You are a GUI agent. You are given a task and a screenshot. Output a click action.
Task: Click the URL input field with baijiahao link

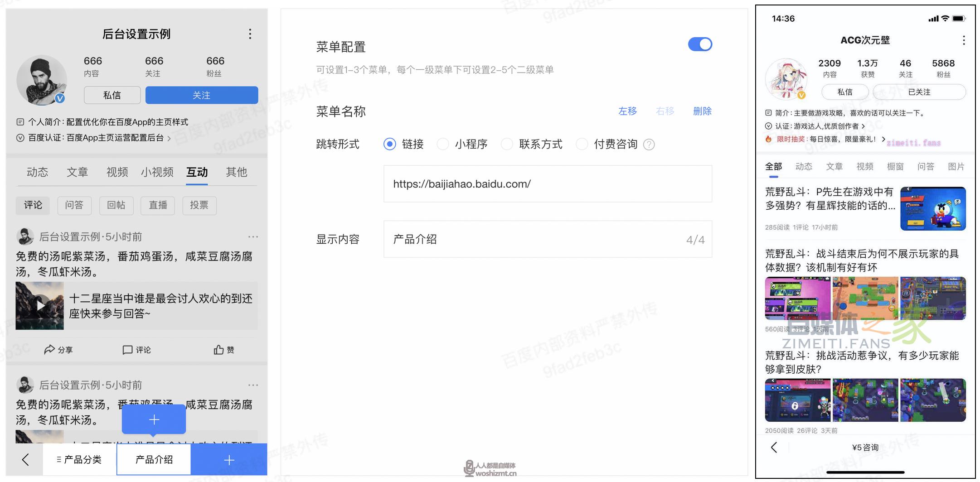548,184
